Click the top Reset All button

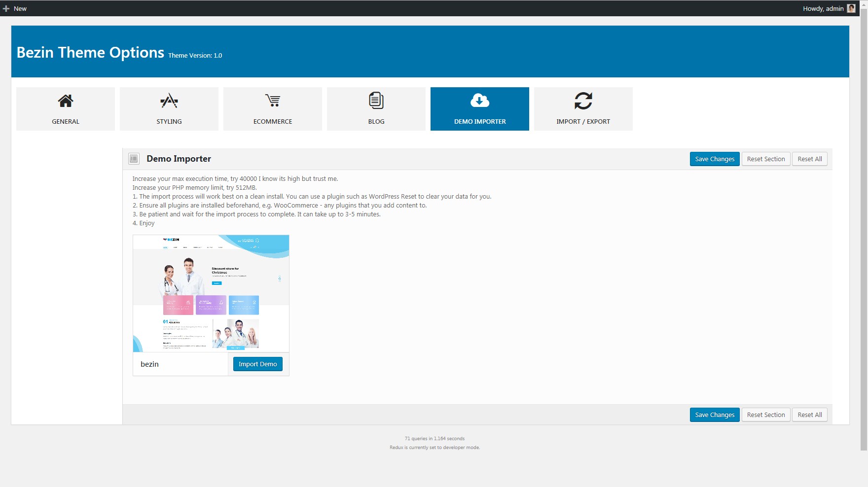pos(810,159)
